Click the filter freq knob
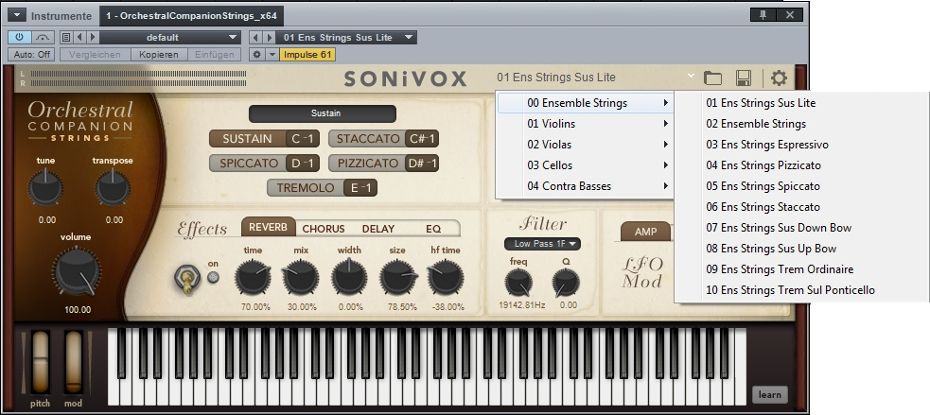Viewport: 930px width, 415px height. [x=518, y=283]
